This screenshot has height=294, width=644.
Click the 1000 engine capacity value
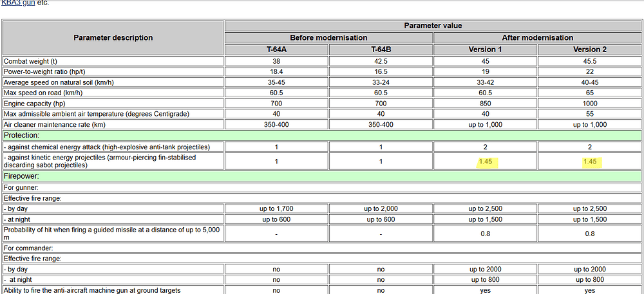[x=590, y=104]
